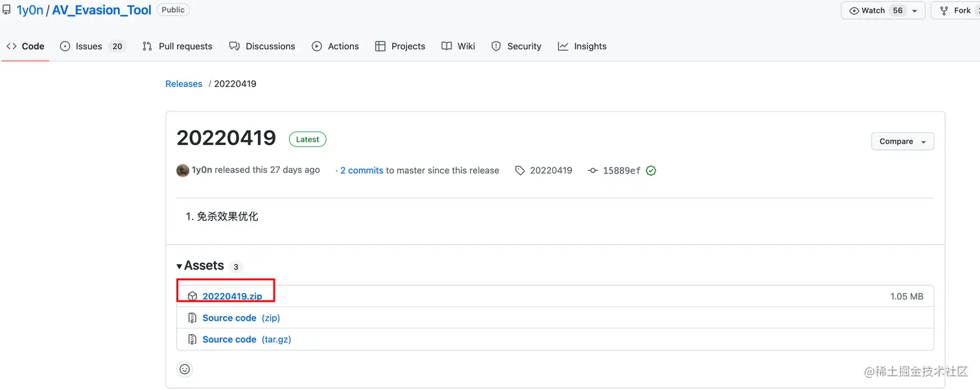The width and height of the screenshot is (980, 390).
Task: Open the Wiki tab
Action: [458, 46]
